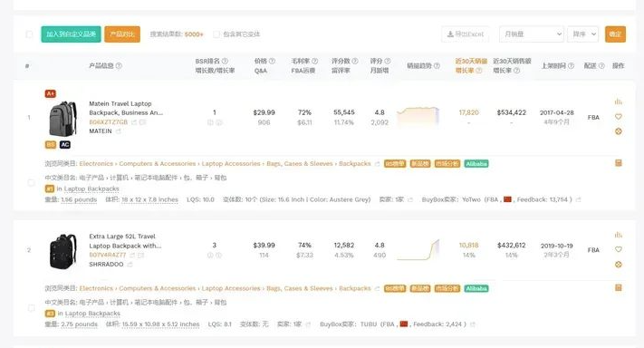Click help icon beside 上架时间 header
The image size is (644, 348).
571,66
